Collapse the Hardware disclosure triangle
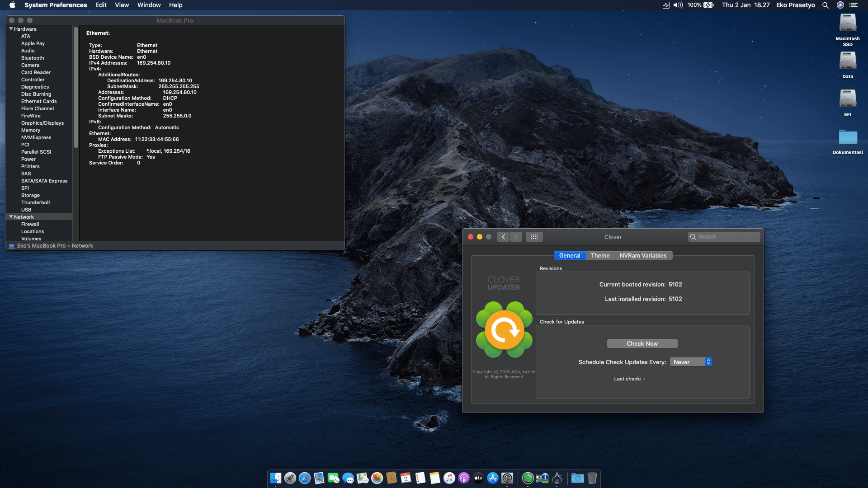868x488 pixels. 11,28
